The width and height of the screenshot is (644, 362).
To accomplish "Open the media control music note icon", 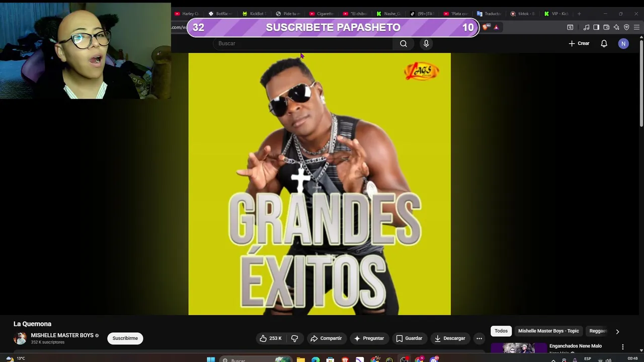I will click(586, 27).
